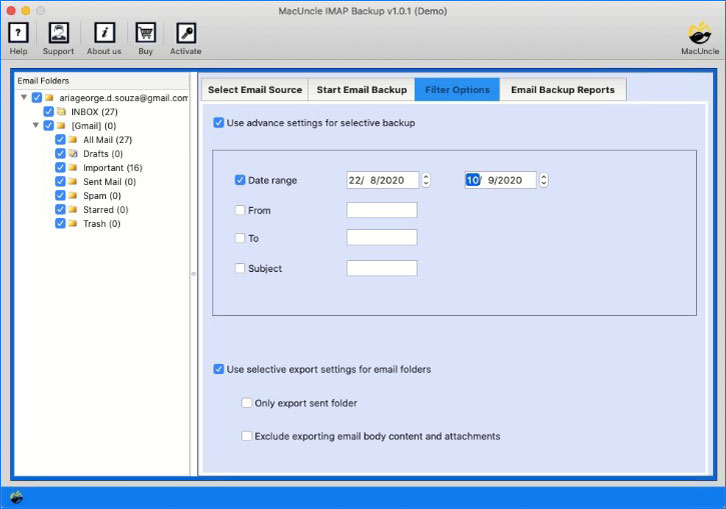Collapse the [Gmail] folder group
726x509 pixels.
[x=35, y=126]
